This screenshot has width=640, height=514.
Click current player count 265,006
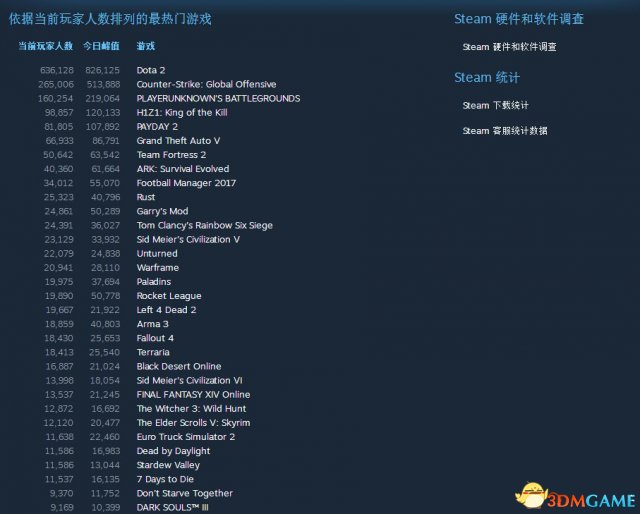(56, 84)
